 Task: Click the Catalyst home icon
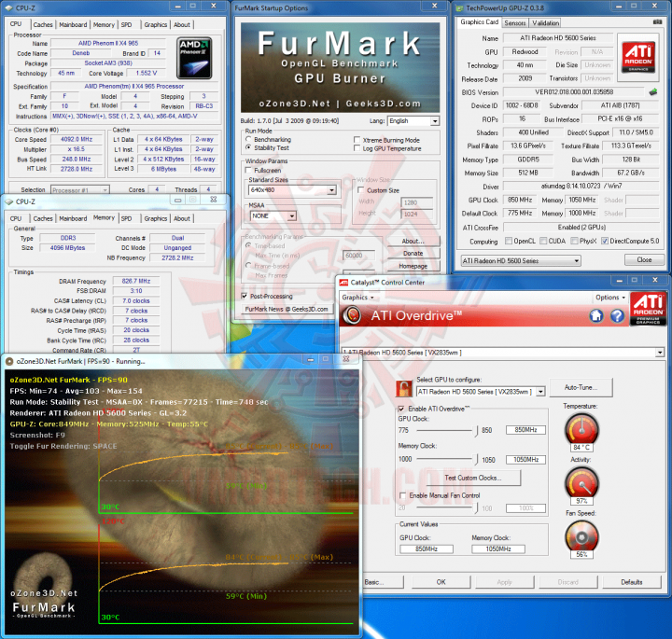(x=596, y=316)
